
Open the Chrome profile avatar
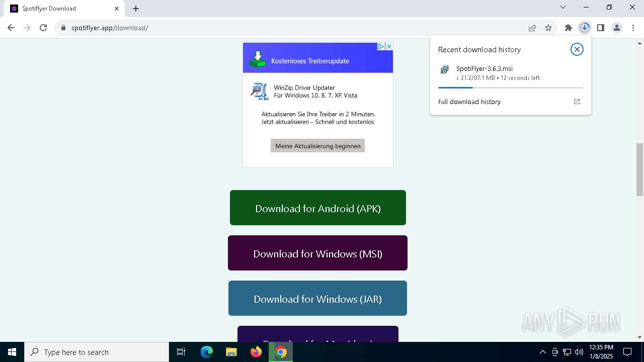(617, 28)
